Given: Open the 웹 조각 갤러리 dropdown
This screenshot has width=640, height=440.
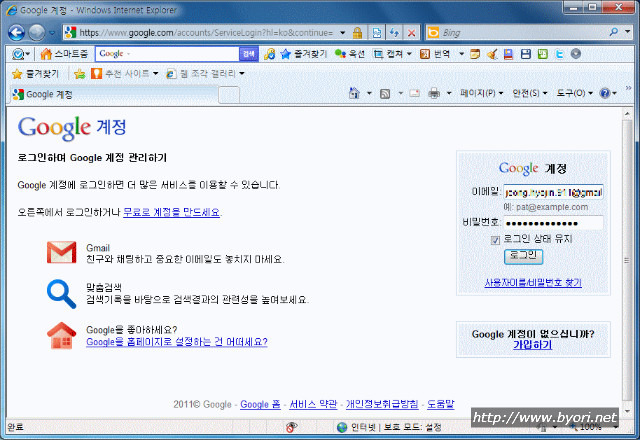Looking at the screenshot, I should [205, 74].
